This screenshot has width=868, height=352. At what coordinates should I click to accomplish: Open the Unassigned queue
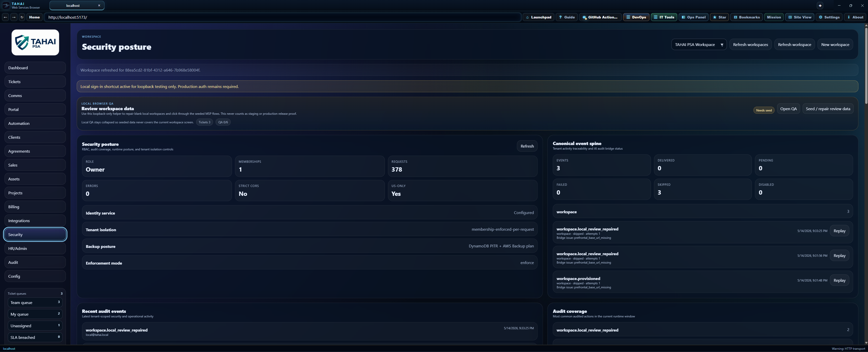35,326
